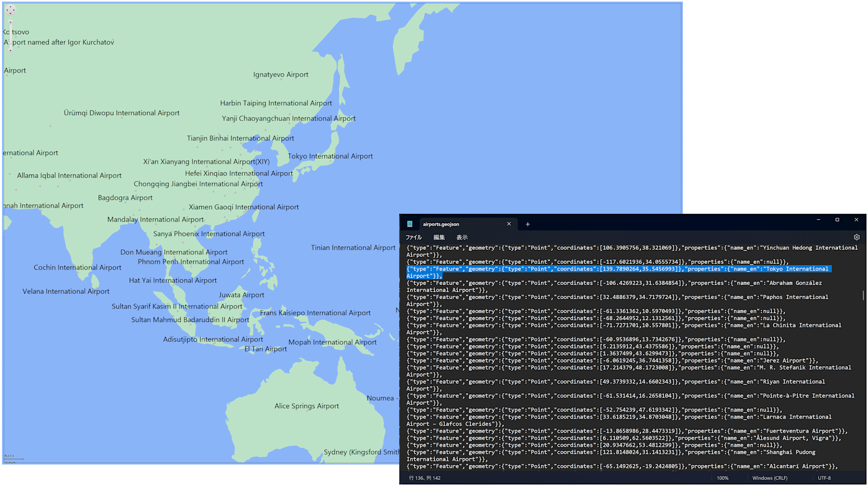Click Tinian International Airport map label
Viewport: 868px width, 486px height.
tap(353, 248)
